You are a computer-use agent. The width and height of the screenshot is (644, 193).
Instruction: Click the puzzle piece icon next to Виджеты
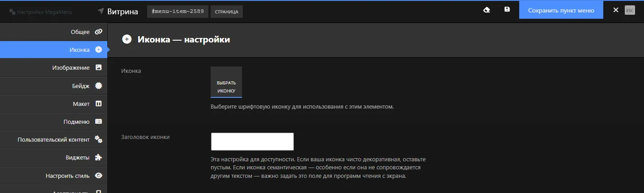[98, 157]
